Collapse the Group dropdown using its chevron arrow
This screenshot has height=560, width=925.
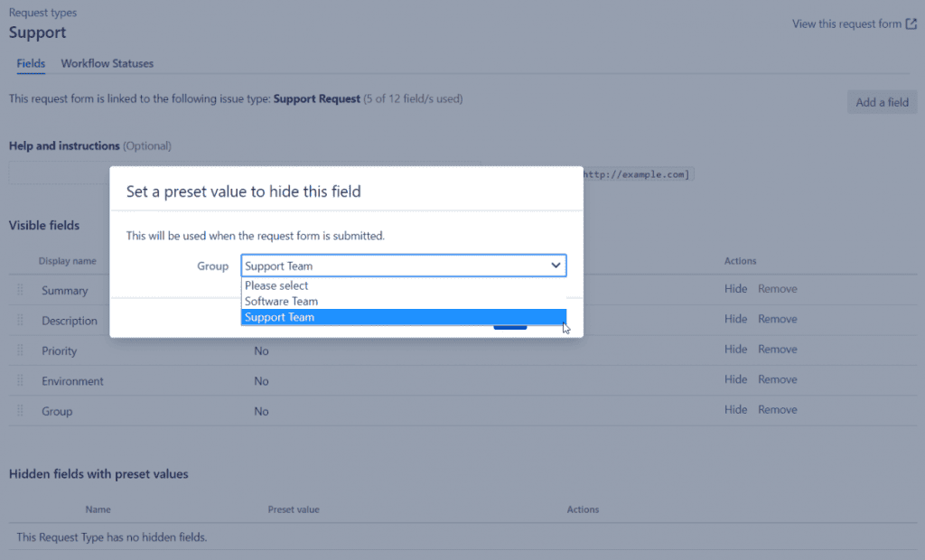tap(555, 266)
